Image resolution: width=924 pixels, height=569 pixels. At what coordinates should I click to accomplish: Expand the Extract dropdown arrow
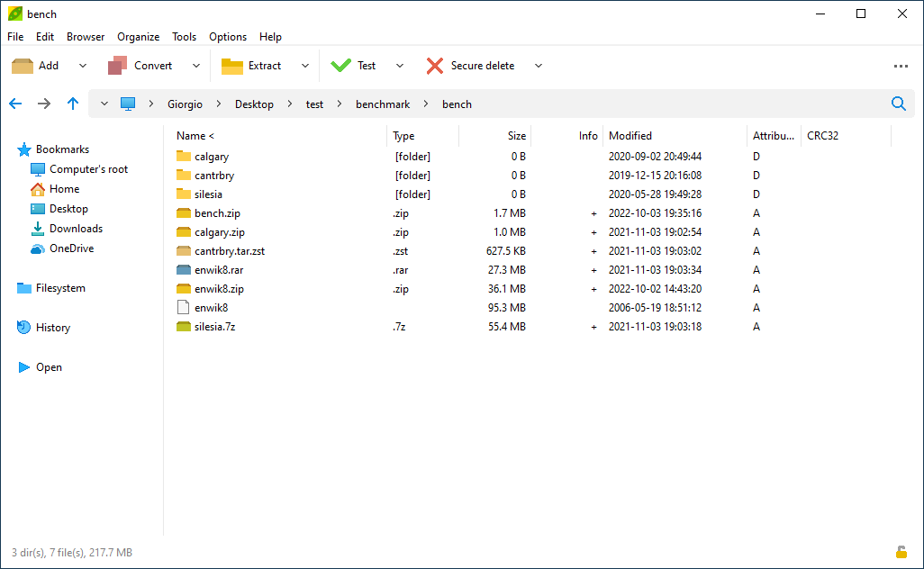305,65
